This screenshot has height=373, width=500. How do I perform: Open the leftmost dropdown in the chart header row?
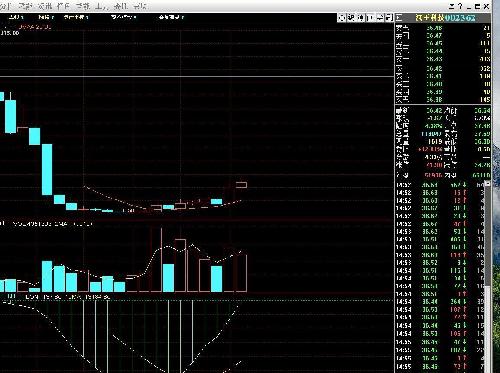tap(16, 17)
